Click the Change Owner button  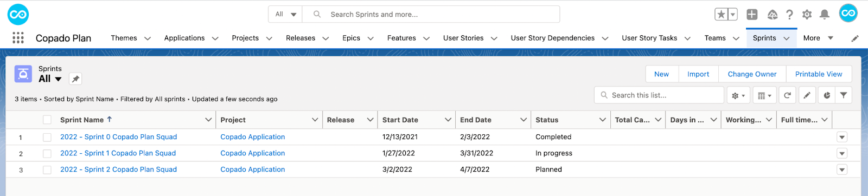(x=752, y=74)
